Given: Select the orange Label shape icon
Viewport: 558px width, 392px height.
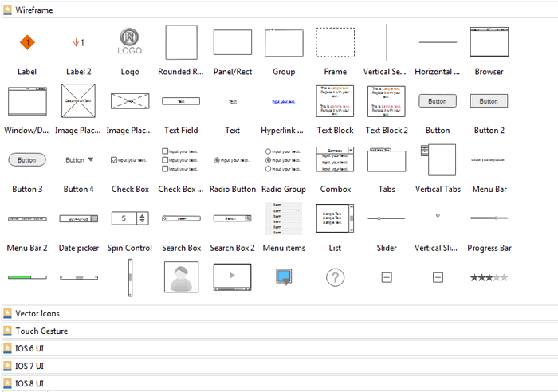Looking at the screenshot, I should (27, 42).
